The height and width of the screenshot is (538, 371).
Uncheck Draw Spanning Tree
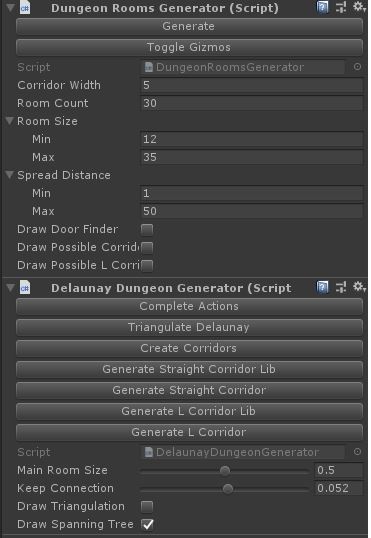click(x=148, y=524)
